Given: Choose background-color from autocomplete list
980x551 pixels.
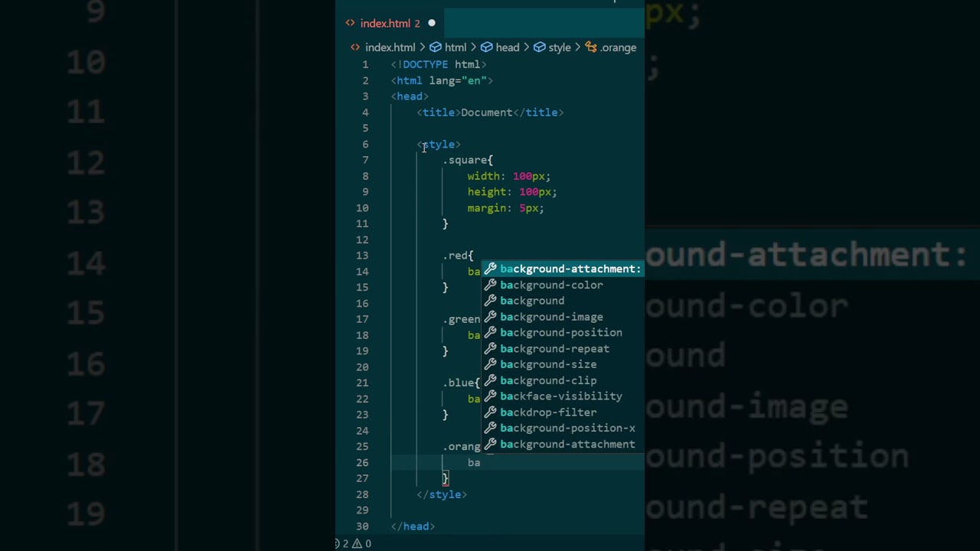Looking at the screenshot, I should click(x=563, y=285).
